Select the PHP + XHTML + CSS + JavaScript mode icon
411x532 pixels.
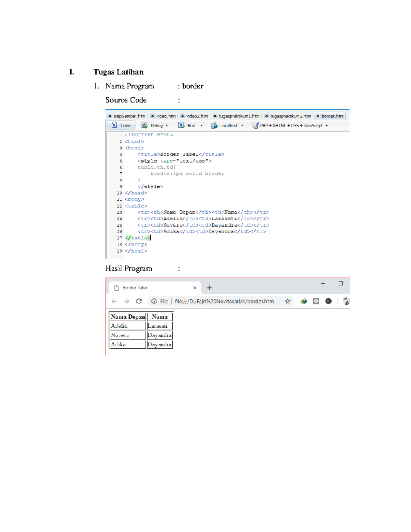pyautogui.click(x=255, y=125)
